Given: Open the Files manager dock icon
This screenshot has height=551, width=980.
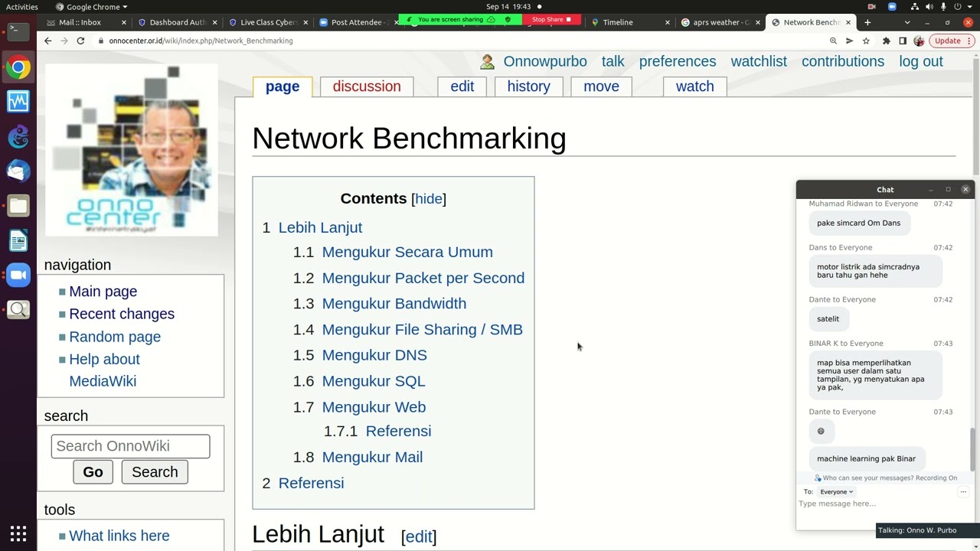Looking at the screenshot, I should 18,205.
